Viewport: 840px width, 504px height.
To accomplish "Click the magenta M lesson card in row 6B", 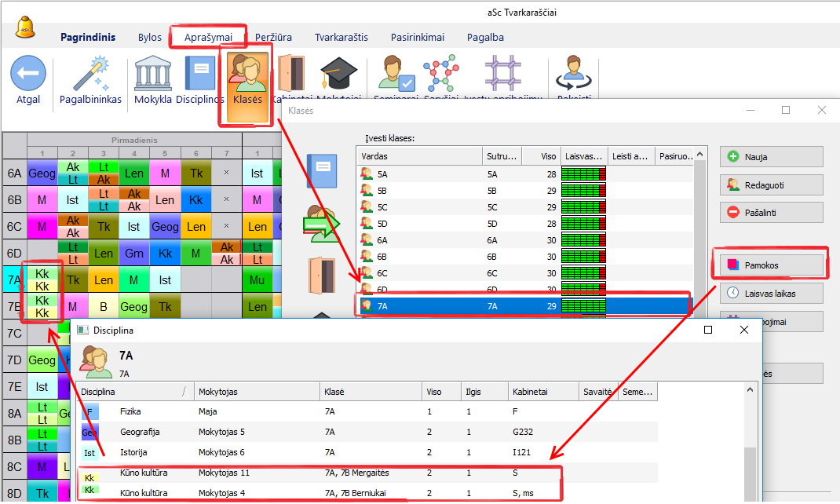I will (42, 200).
